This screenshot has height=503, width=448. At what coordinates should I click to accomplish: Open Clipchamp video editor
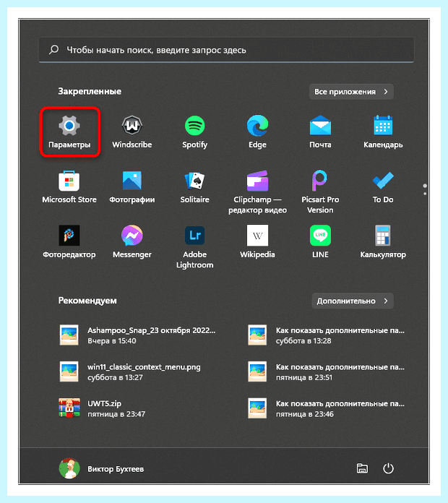[257, 192]
